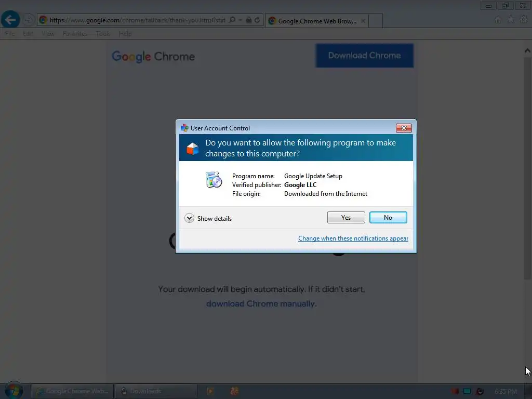
Task: Click the address bar URL field
Action: tap(137, 20)
